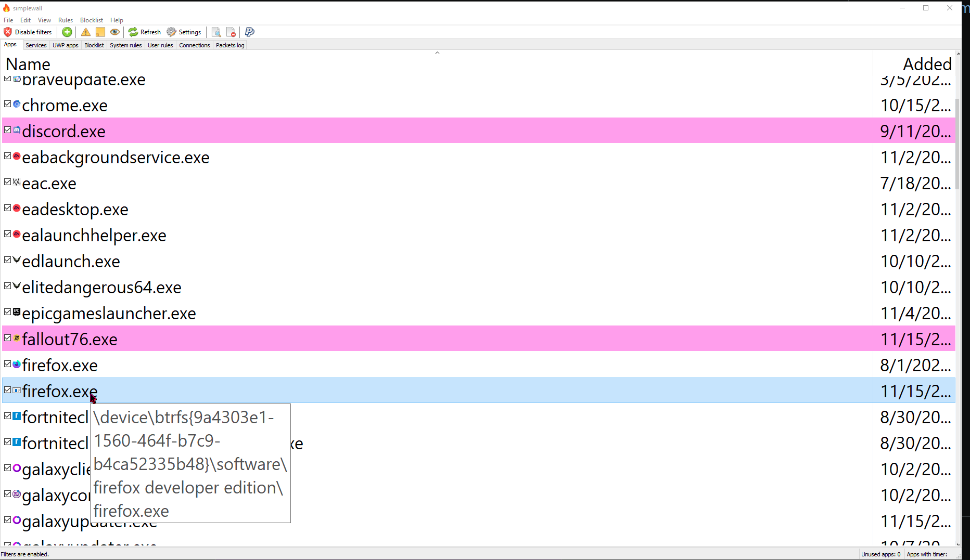Uncheck the discord.exe allow checkbox
This screenshot has height=560, width=970.
(7, 129)
